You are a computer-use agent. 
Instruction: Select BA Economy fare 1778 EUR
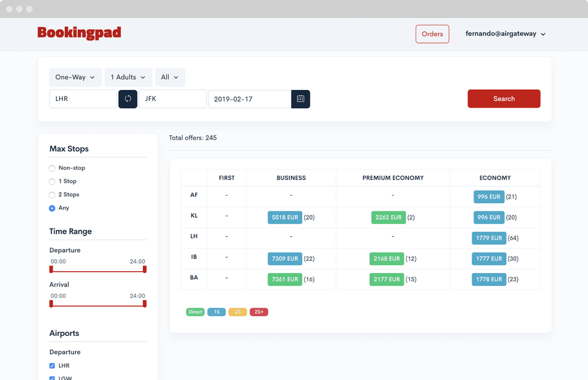click(489, 279)
